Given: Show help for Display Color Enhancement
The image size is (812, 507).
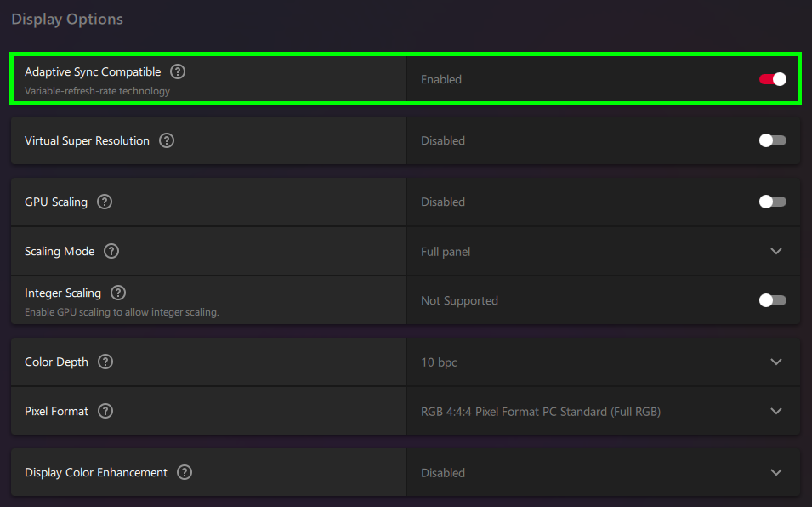Looking at the screenshot, I should [x=185, y=473].
